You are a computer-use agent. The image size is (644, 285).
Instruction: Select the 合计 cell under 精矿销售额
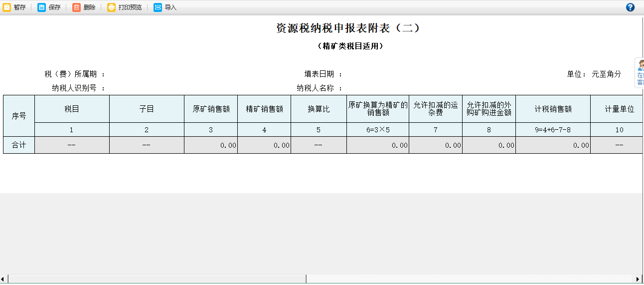point(264,145)
